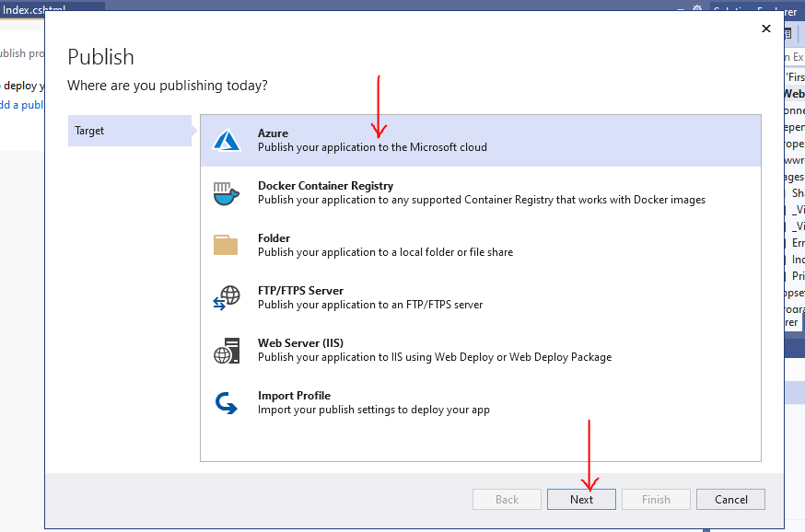
Task: Choose the Folder icon
Action: [x=226, y=245]
